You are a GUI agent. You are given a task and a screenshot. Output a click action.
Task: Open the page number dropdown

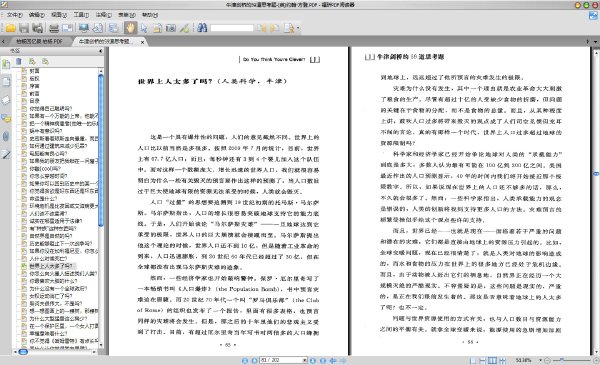[x=305, y=360]
